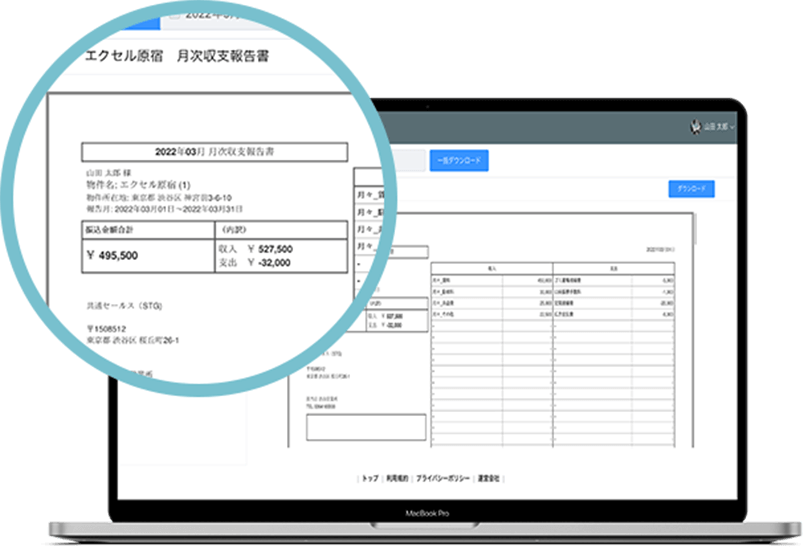Screen dimensions: 808x552
Task: Click the 収入 column header in report table
Action: 491,266
